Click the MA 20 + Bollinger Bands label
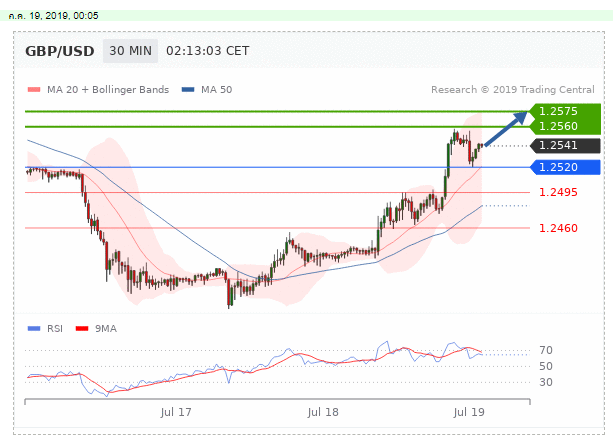This screenshot has height=442, width=613. click(x=108, y=90)
